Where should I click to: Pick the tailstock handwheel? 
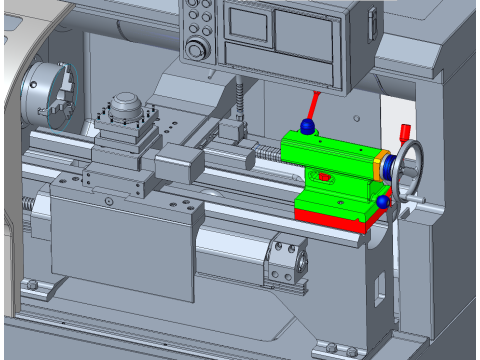(407, 171)
